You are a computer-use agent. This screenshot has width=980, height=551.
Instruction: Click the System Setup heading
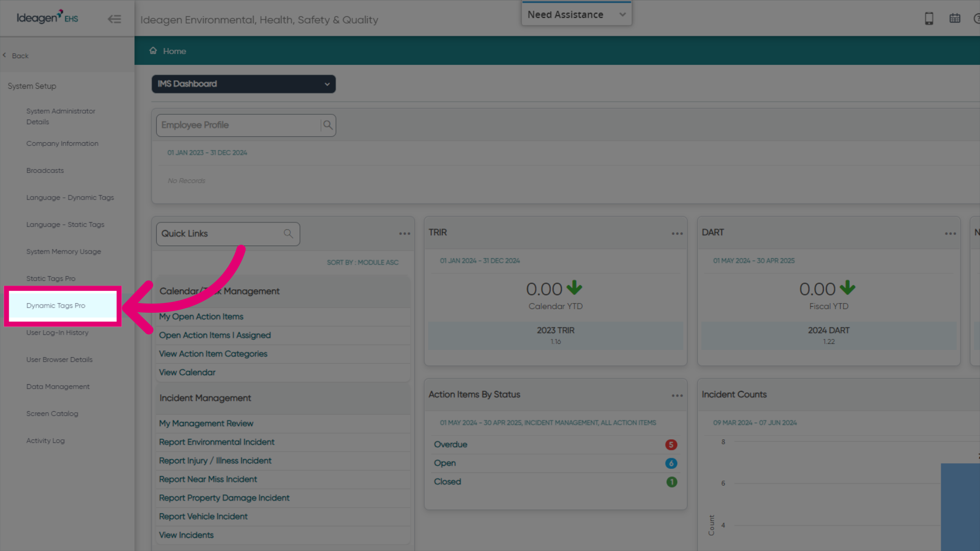tap(32, 86)
